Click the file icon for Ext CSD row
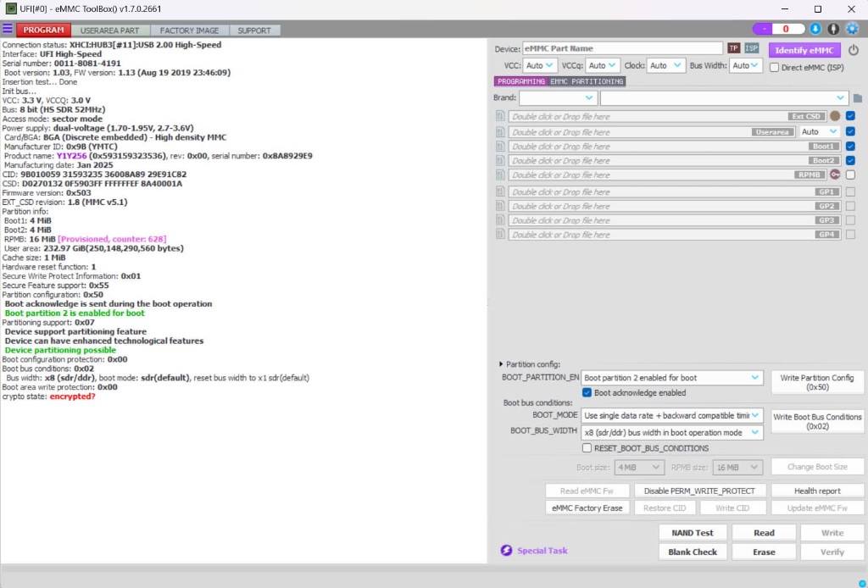868x588 pixels. coord(500,116)
